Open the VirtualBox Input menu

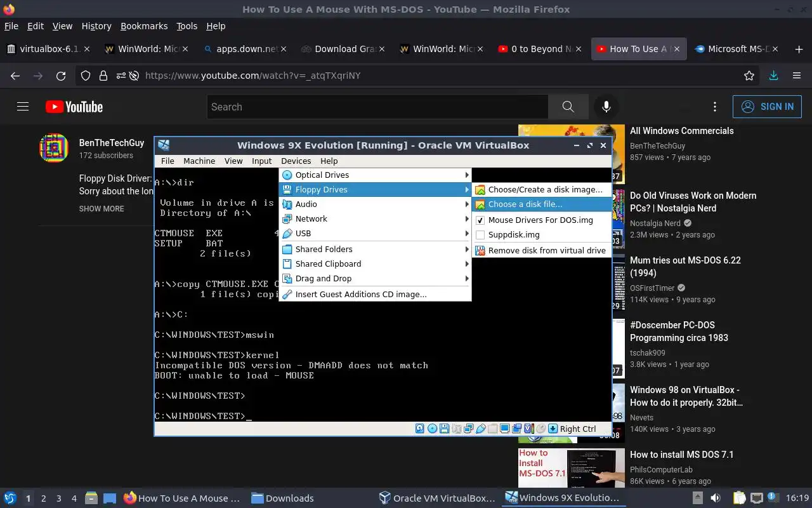tap(261, 161)
